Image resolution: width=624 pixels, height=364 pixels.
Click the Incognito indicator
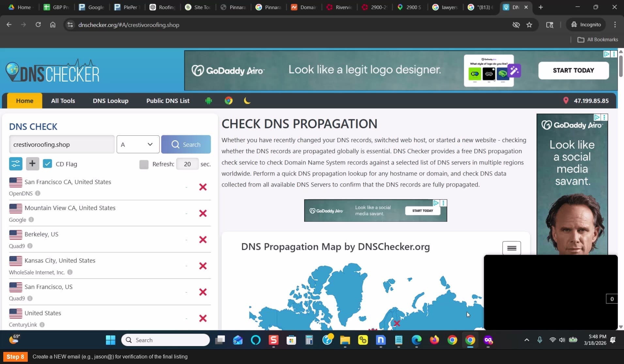pyautogui.click(x=586, y=25)
